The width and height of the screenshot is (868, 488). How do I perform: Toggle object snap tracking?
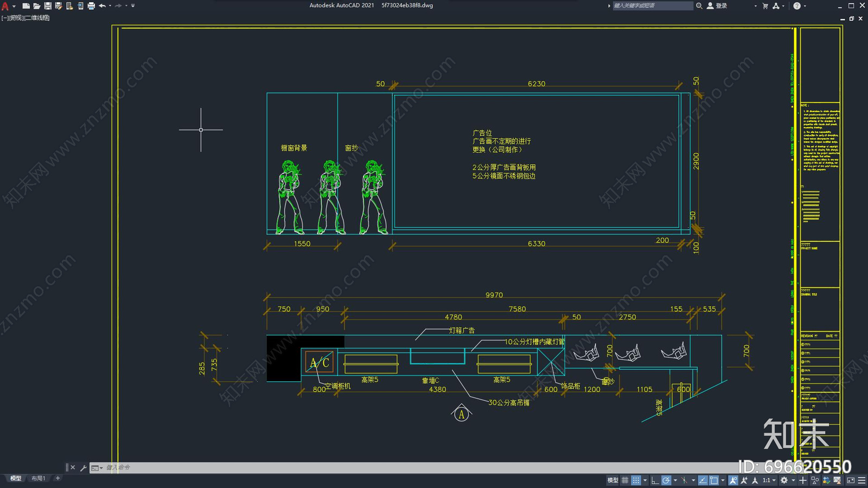(x=703, y=480)
